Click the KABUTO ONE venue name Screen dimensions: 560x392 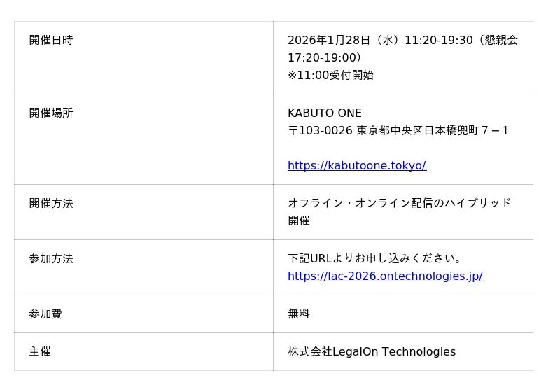click(x=325, y=113)
